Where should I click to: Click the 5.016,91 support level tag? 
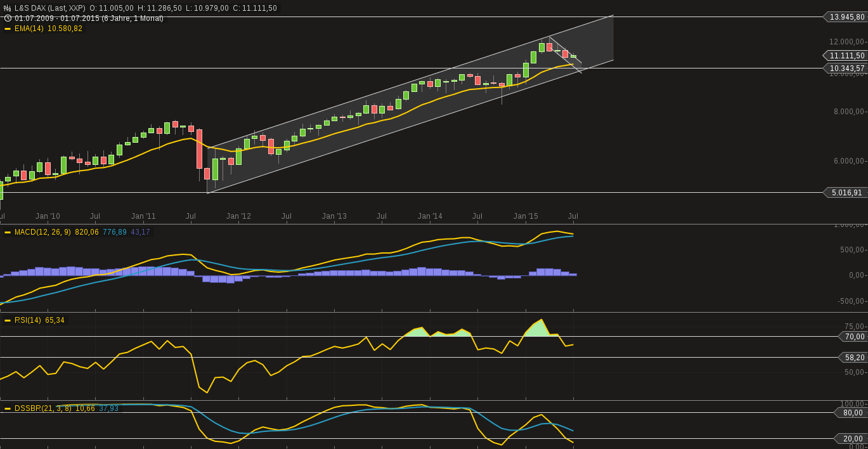click(846, 193)
